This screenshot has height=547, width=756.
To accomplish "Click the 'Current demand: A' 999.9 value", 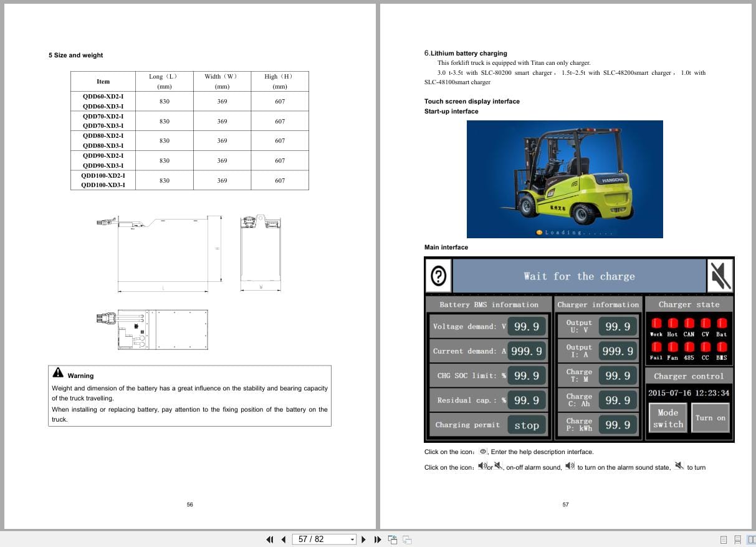I will coord(527,351).
